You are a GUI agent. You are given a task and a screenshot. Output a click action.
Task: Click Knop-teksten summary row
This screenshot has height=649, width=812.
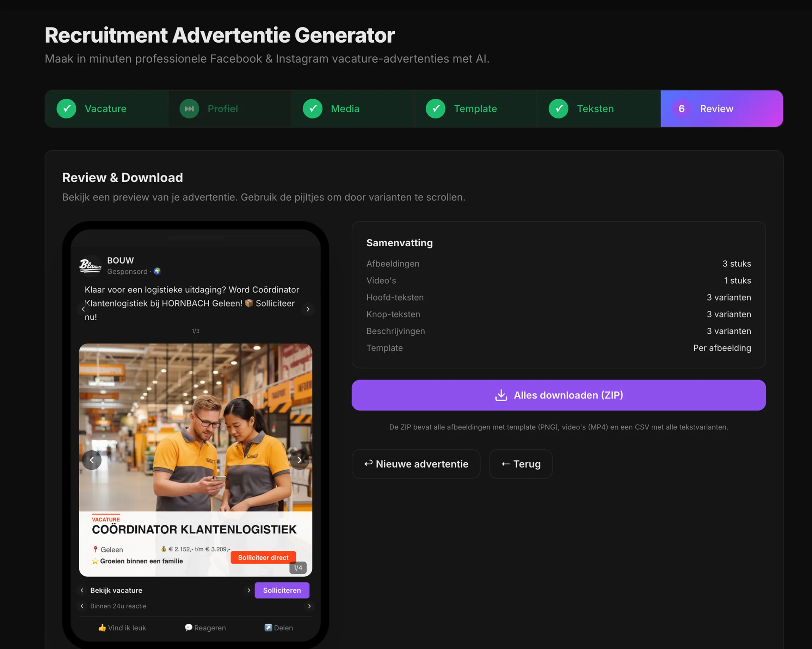(x=559, y=314)
